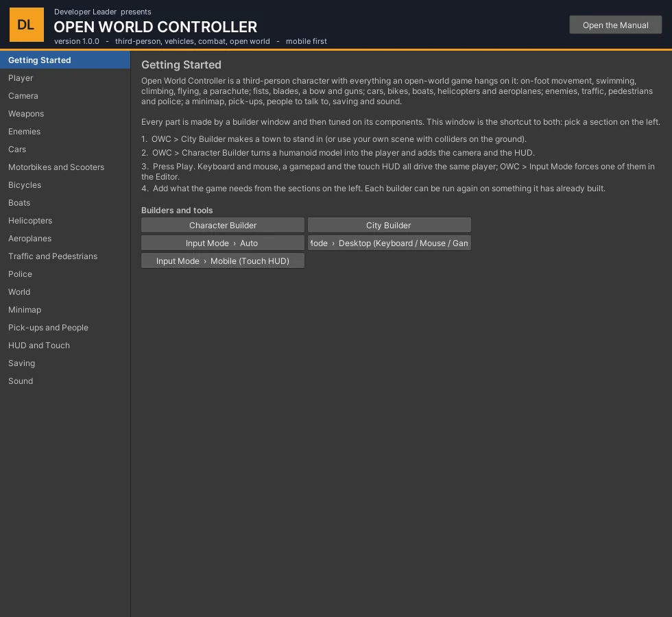The width and height of the screenshot is (672, 617).
Task: Open HUD and Touch section
Action: pos(65,346)
